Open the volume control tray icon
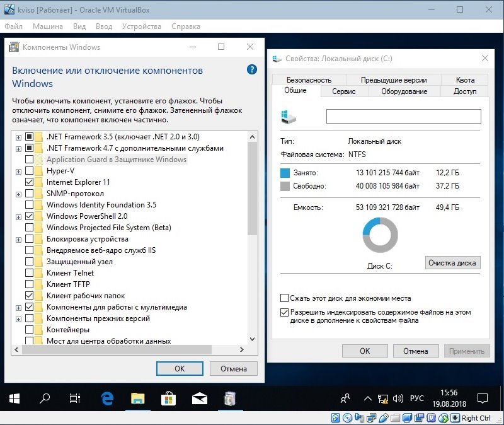 [398, 399]
